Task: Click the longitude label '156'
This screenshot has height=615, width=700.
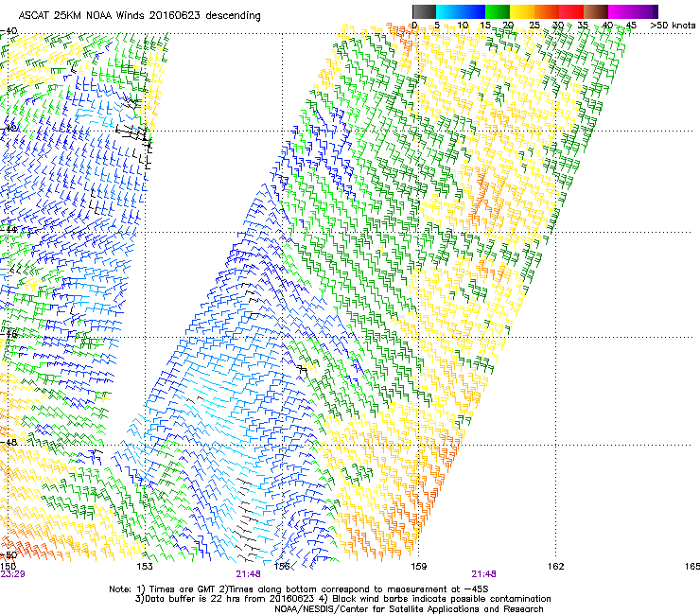Action: tap(282, 567)
